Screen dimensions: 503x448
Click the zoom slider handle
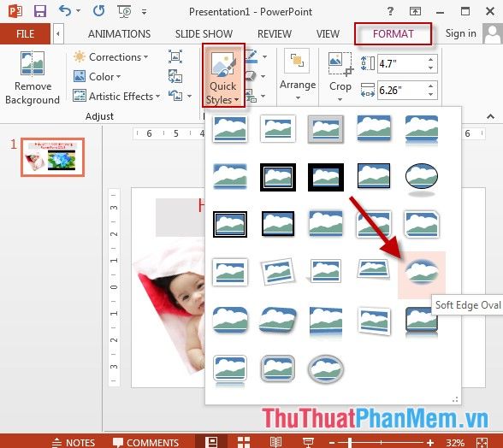(350, 443)
